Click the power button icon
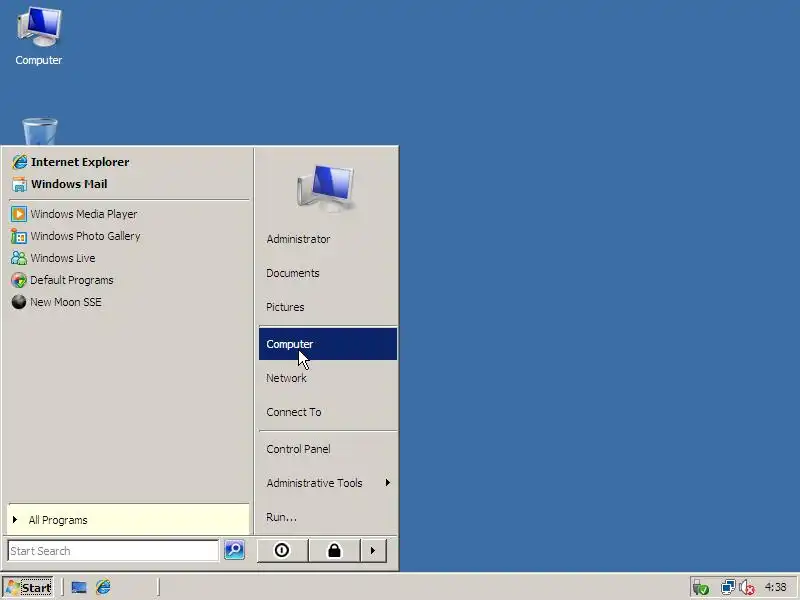 click(282, 550)
